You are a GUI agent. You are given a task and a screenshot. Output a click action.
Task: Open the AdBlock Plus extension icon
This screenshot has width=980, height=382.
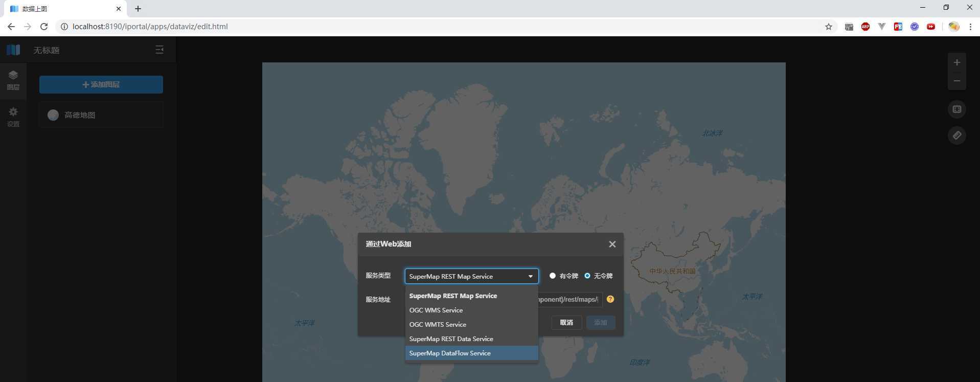865,27
